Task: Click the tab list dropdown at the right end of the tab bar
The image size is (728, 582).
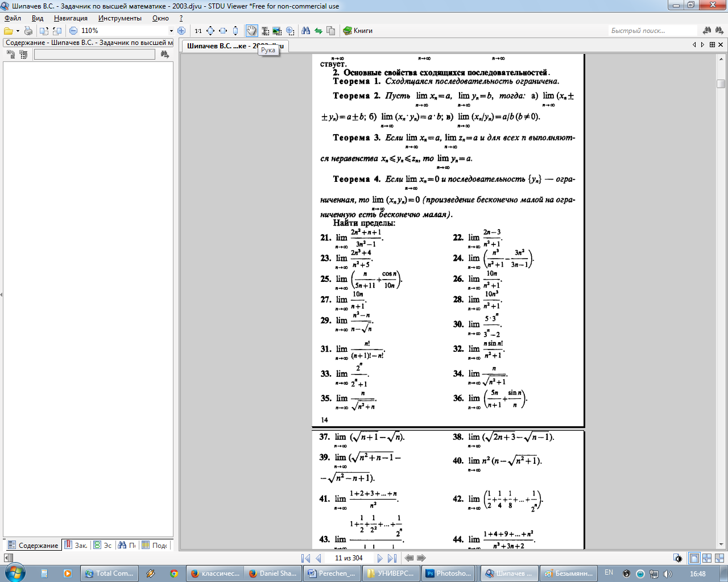Action: click(712, 44)
